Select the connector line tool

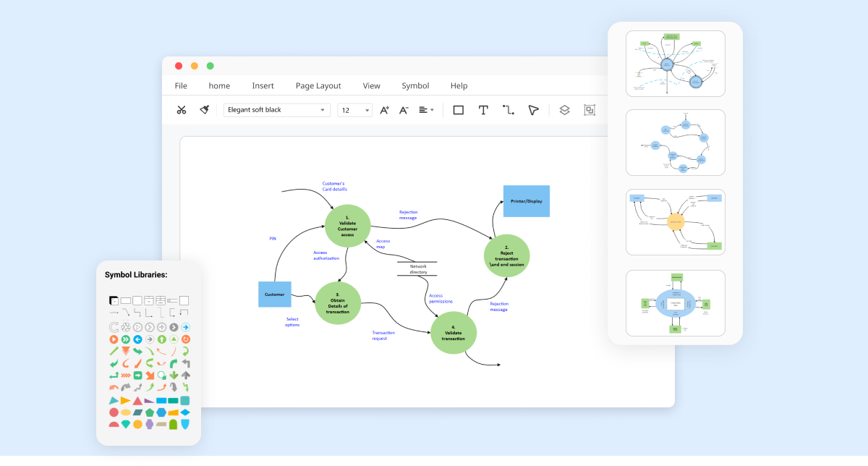[508, 109]
